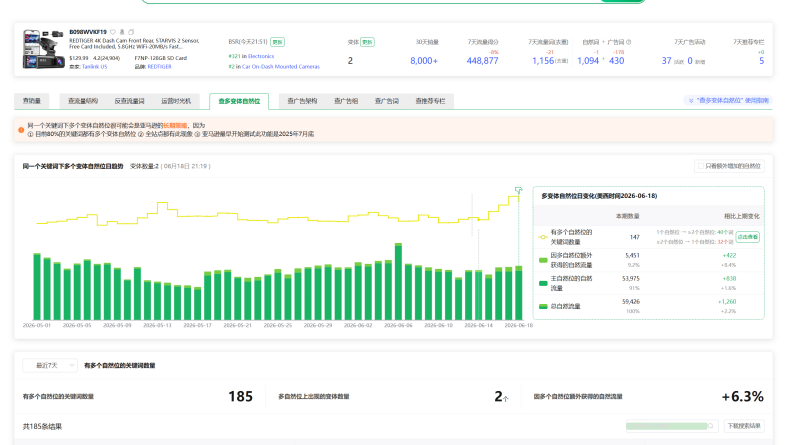Click the +1,260 change value
790x445 pixels.
coord(727,302)
